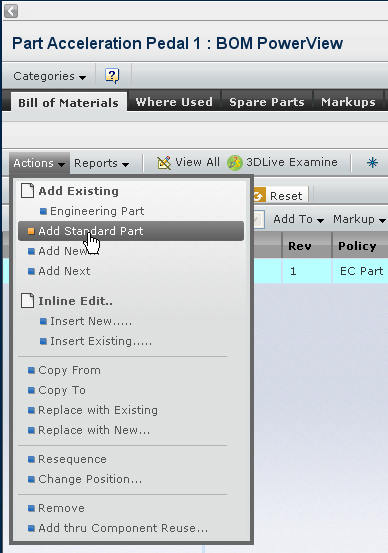The image size is (388, 553).
Task: Click the blue asterisk toolbar icon
Action: (372, 163)
